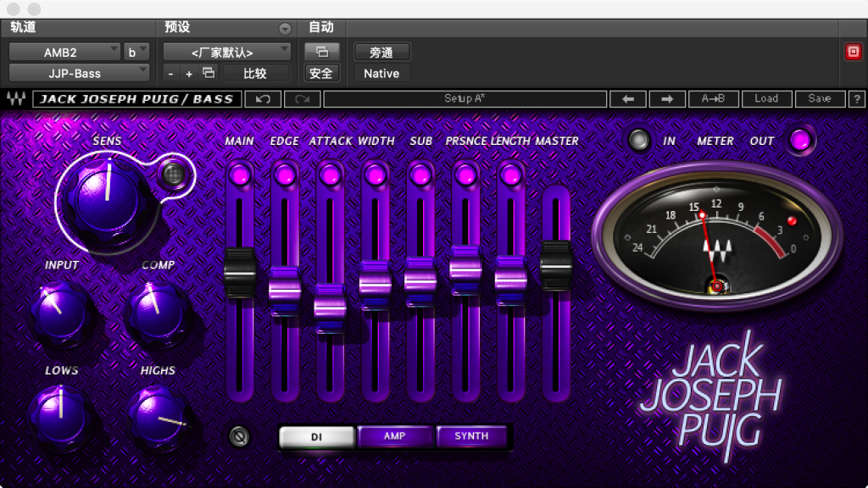Click the METER label text

(715, 141)
